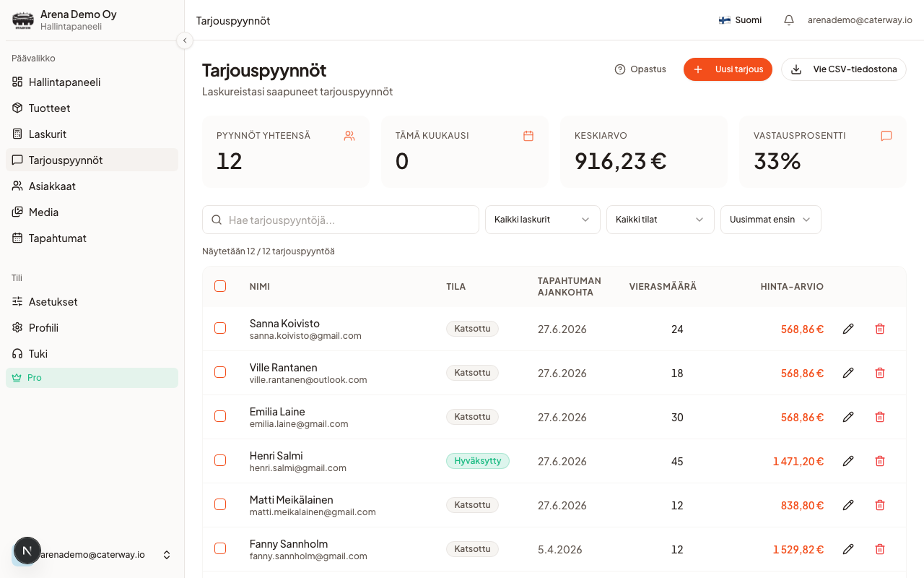The height and width of the screenshot is (578, 924).
Task: Switch language using the Suomi selector
Action: [x=740, y=20]
